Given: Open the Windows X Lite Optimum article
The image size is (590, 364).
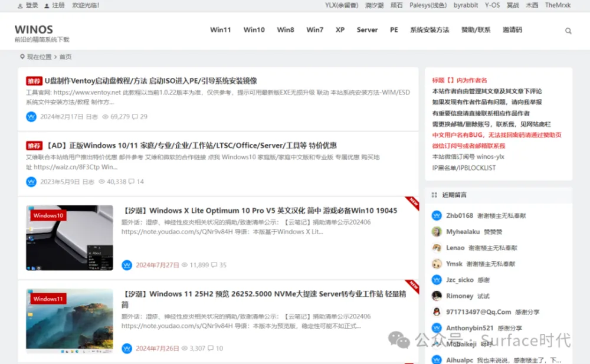Looking at the screenshot, I should [x=260, y=211].
